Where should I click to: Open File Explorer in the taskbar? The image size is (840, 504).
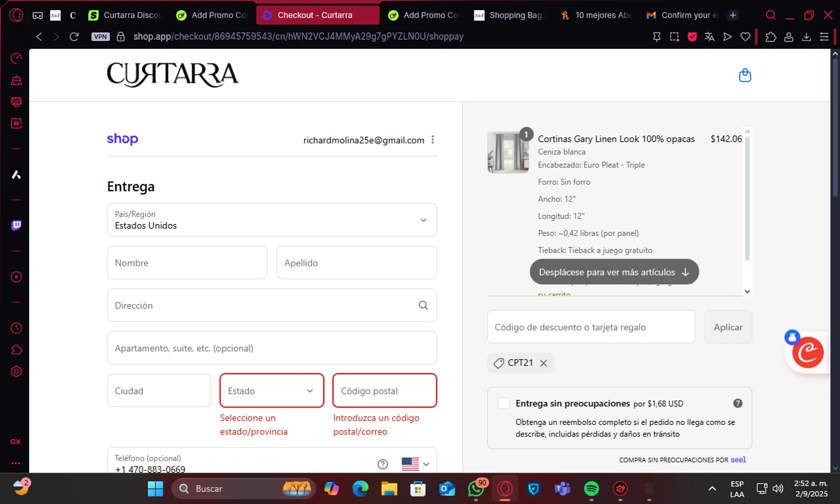pos(389,488)
